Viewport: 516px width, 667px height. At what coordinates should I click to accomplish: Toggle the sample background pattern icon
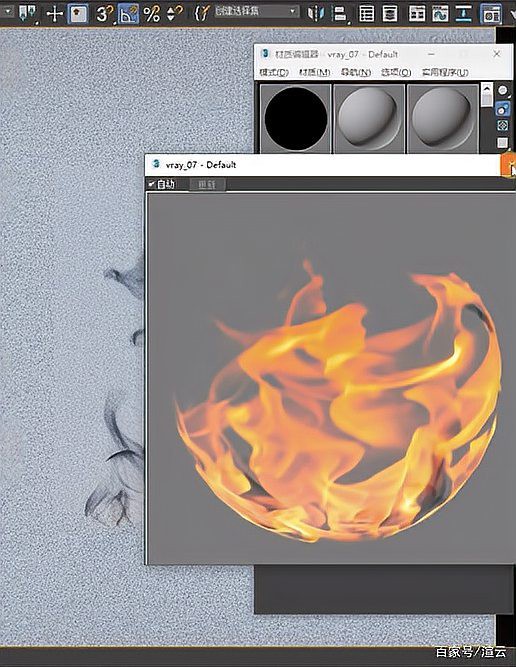[x=503, y=126]
